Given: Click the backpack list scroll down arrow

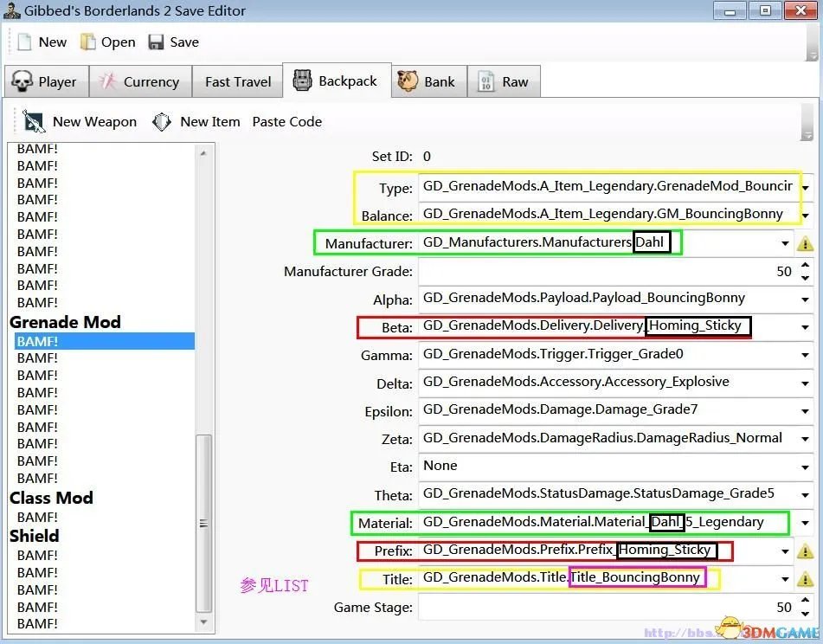Looking at the screenshot, I should pyautogui.click(x=204, y=621).
